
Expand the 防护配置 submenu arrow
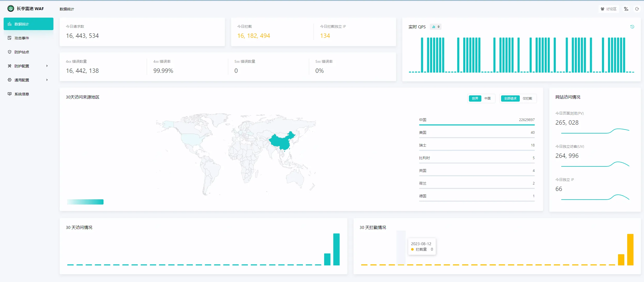(x=47, y=66)
